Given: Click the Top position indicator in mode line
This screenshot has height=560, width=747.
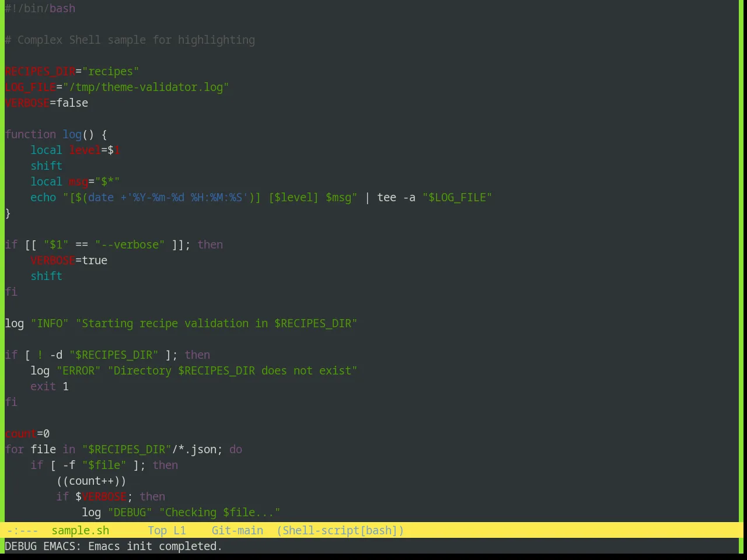Looking at the screenshot, I should click(157, 530).
